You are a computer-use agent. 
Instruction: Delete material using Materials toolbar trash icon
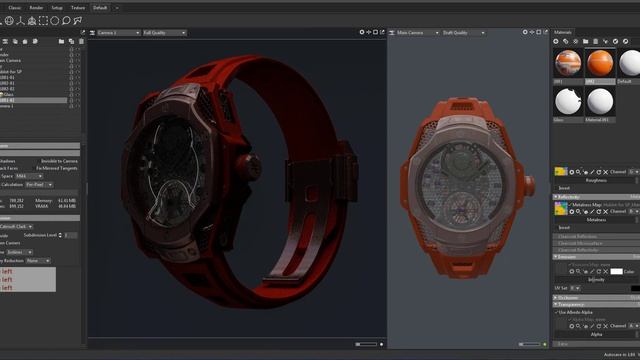[596, 41]
